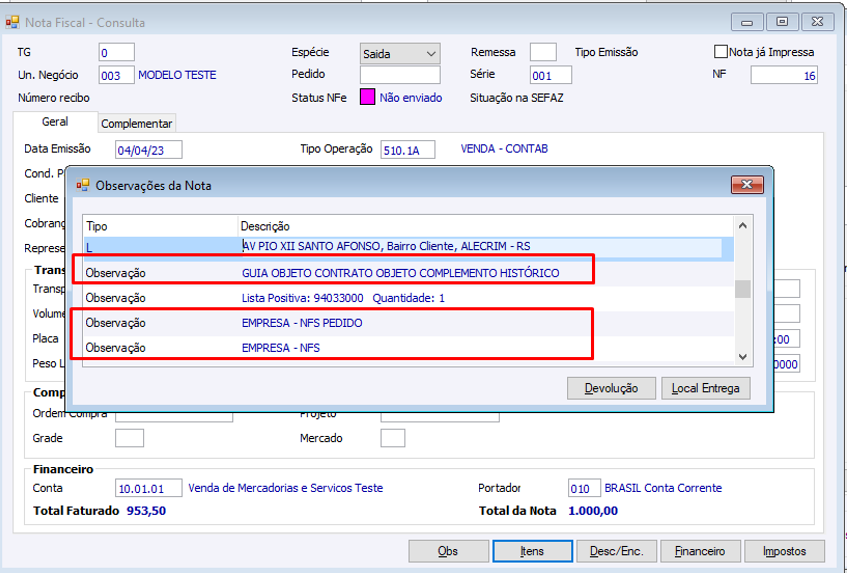Select the EMPRESA - NFS PEDIDO row

tap(408, 322)
